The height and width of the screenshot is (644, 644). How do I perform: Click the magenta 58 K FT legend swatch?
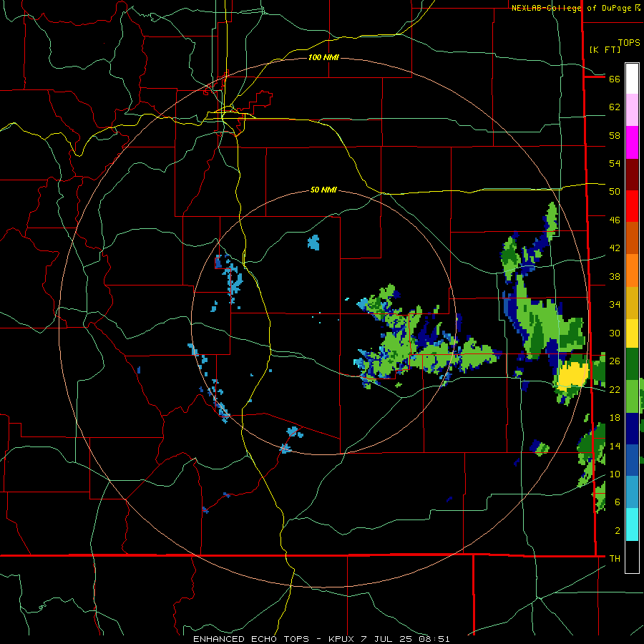(x=632, y=142)
